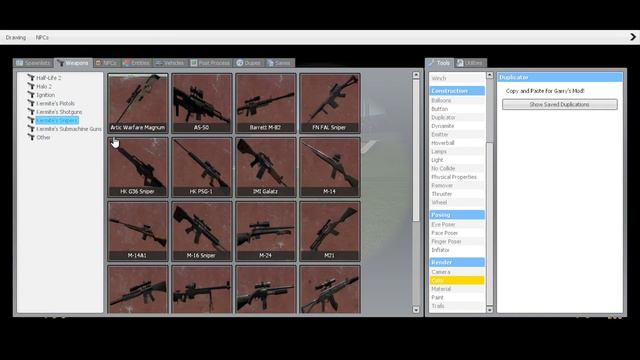Click weapon list scrollbar down arrow

(416, 310)
